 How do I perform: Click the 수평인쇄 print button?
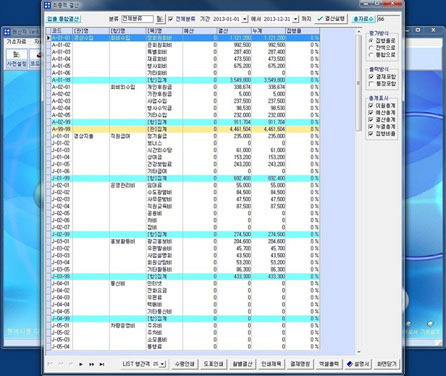[x=184, y=364]
